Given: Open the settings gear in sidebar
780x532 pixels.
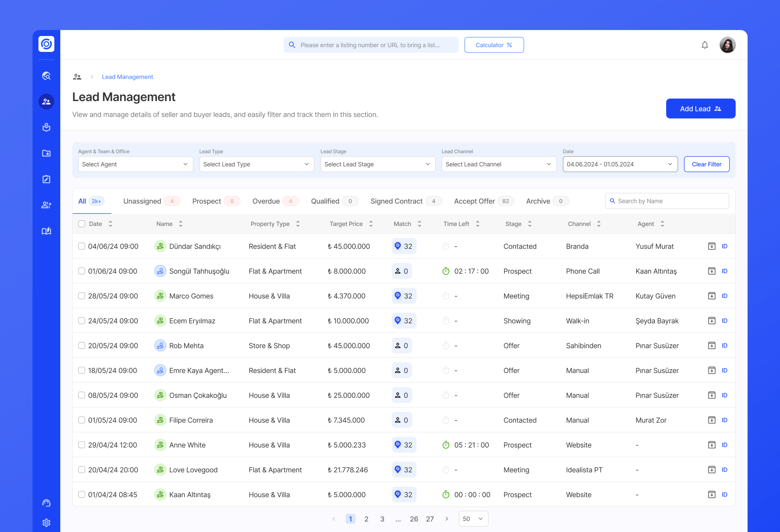Looking at the screenshot, I should pyautogui.click(x=46, y=523).
